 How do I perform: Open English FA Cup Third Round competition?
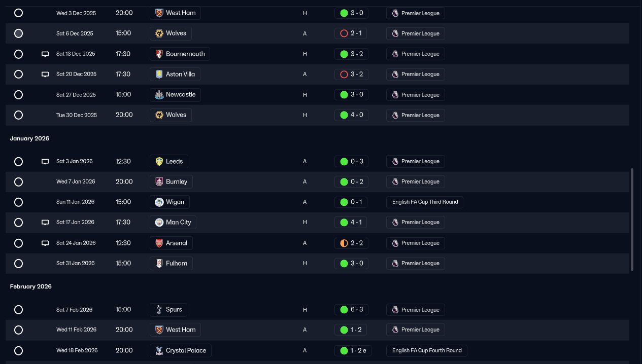coord(425,202)
